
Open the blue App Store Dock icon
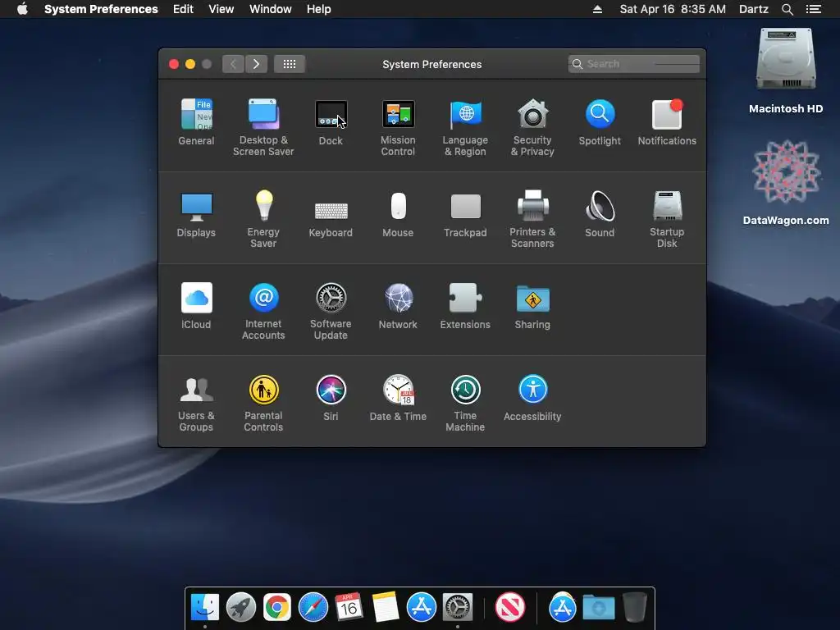421,607
